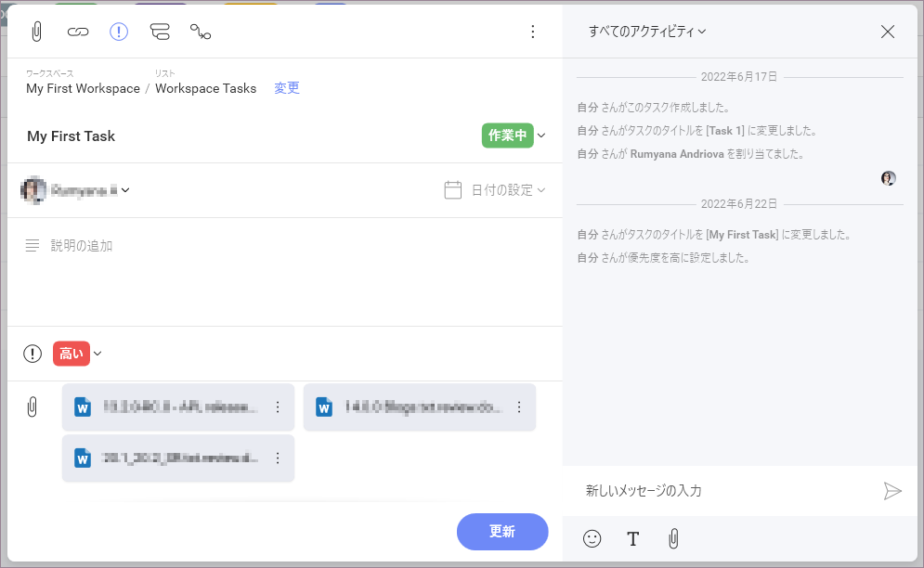Edit the My First Task title

coord(72,136)
